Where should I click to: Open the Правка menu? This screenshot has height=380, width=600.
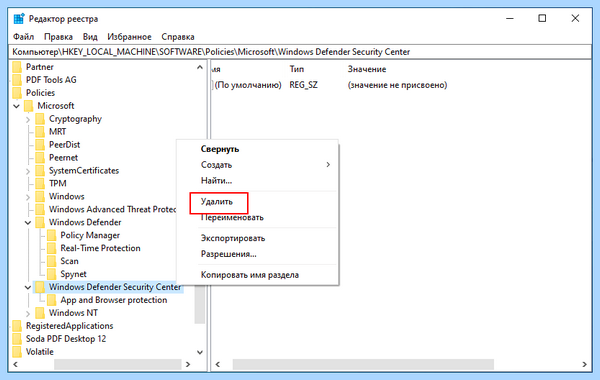(58, 37)
